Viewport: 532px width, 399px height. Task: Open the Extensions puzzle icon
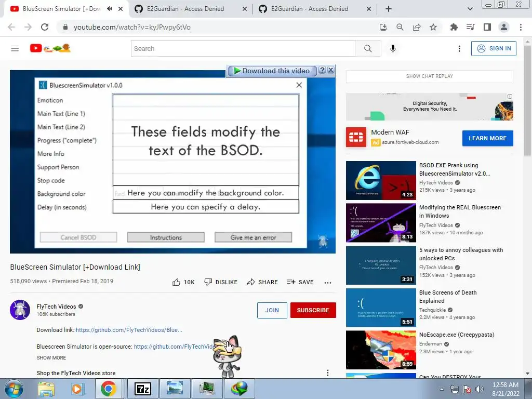[454, 27]
